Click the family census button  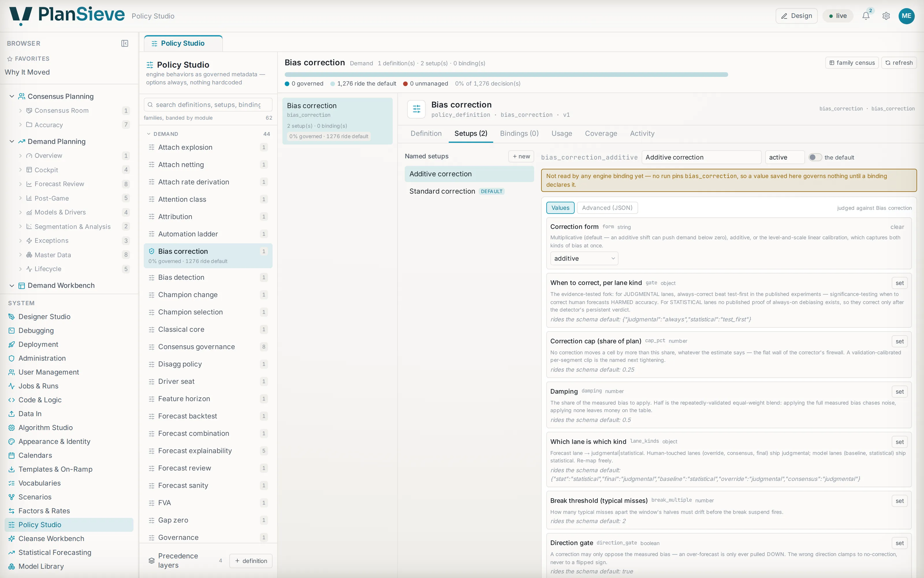(852, 63)
